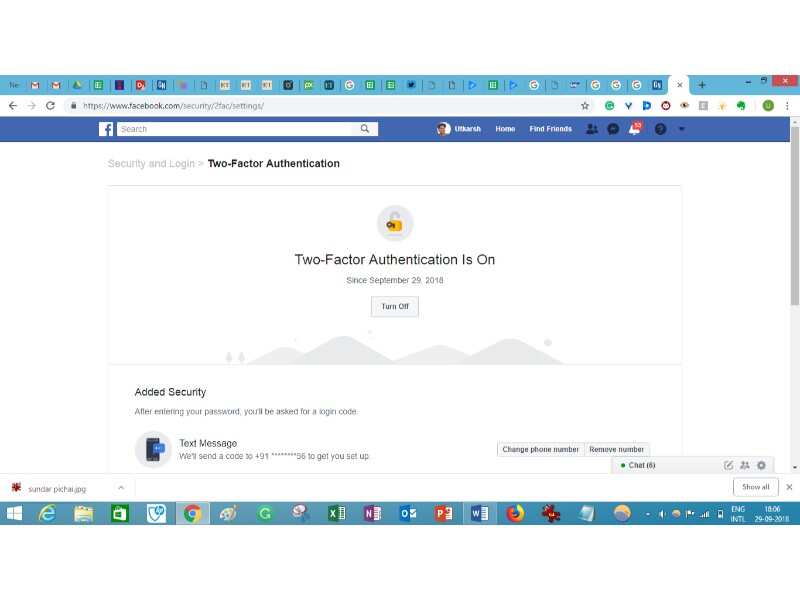Go to Home in Facebook navbar
Screen dimensions: 800x600
[x=505, y=129]
